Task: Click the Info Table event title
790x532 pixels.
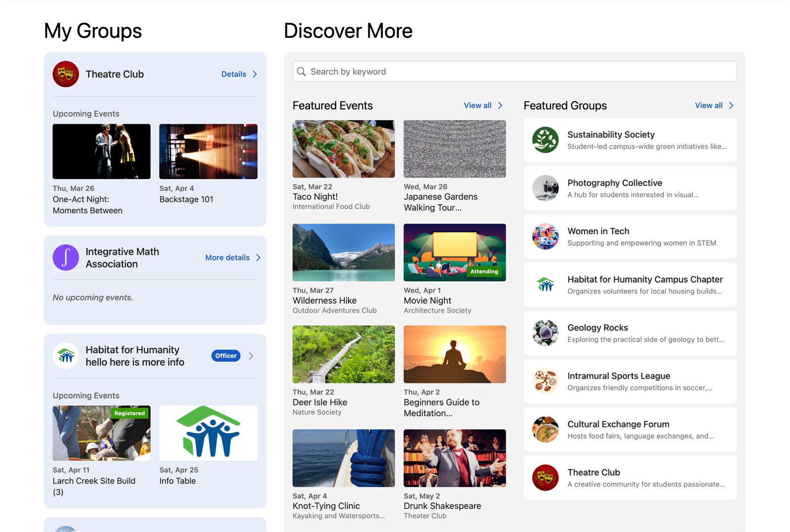Action: [x=178, y=481]
